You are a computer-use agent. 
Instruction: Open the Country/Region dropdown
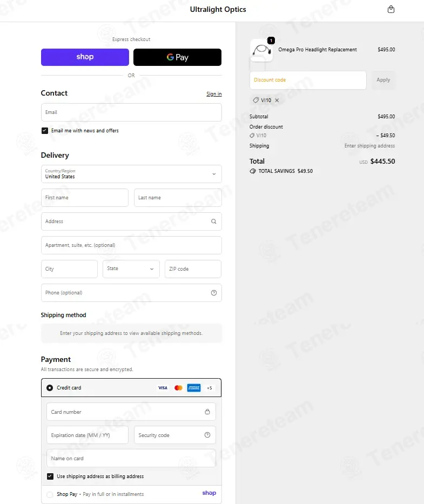131,174
